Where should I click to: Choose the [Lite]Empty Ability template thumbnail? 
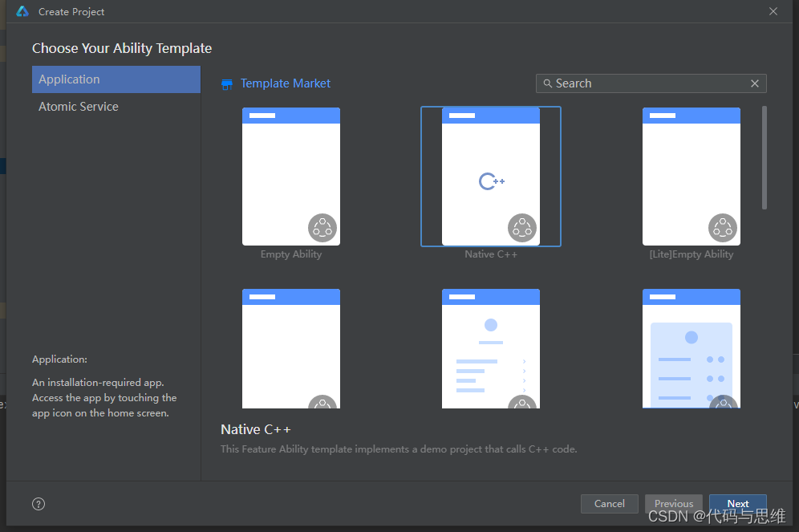(x=692, y=177)
